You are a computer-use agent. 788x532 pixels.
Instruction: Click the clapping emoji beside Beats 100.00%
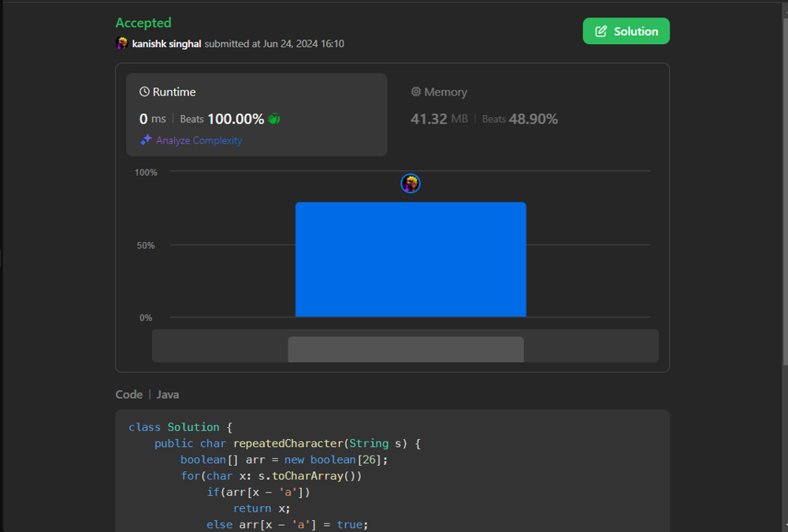tap(273, 117)
